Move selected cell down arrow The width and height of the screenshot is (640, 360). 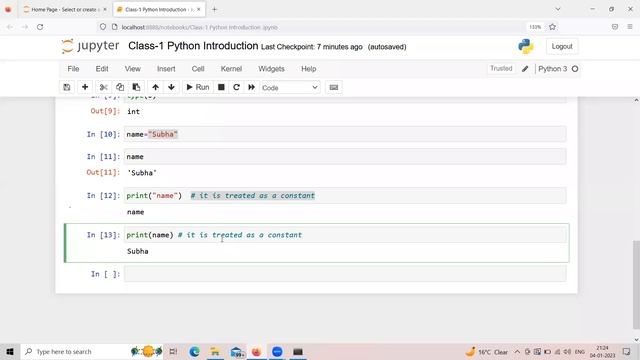click(x=171, y=87)
